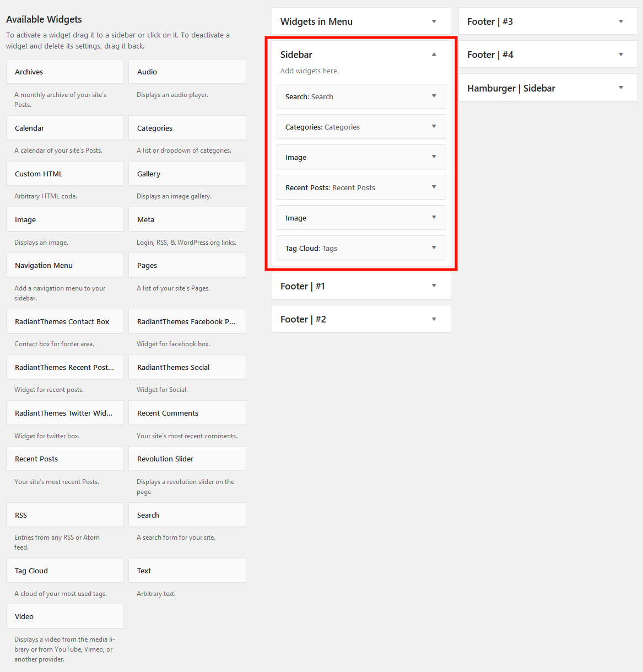Expand the Search widget settings arrow

coord(434,96)
